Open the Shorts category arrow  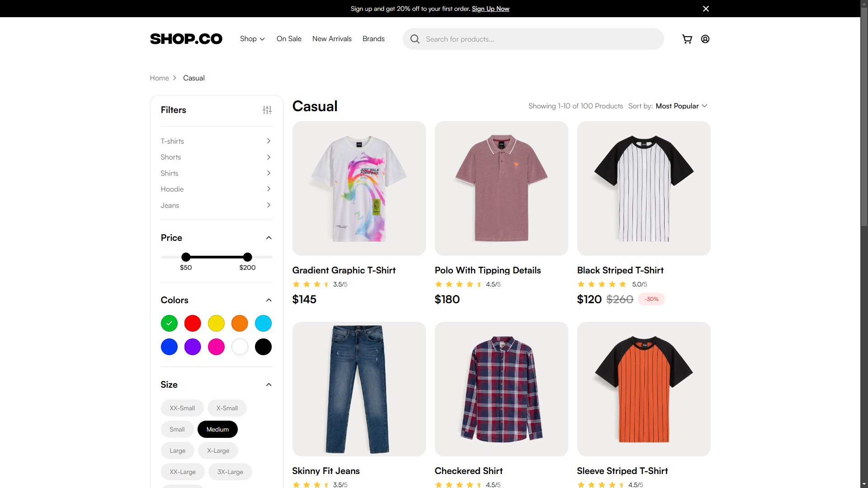pos(269,157)
